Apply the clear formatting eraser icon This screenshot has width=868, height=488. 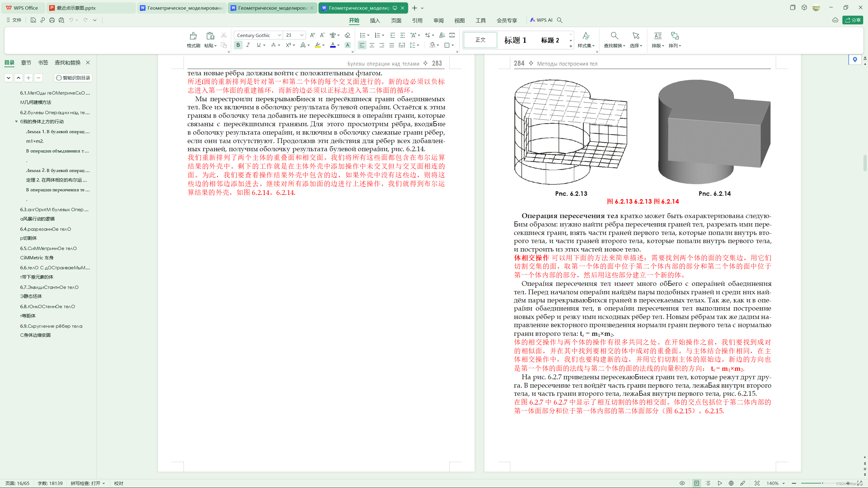pyautogui.click(x=348, y=35)
